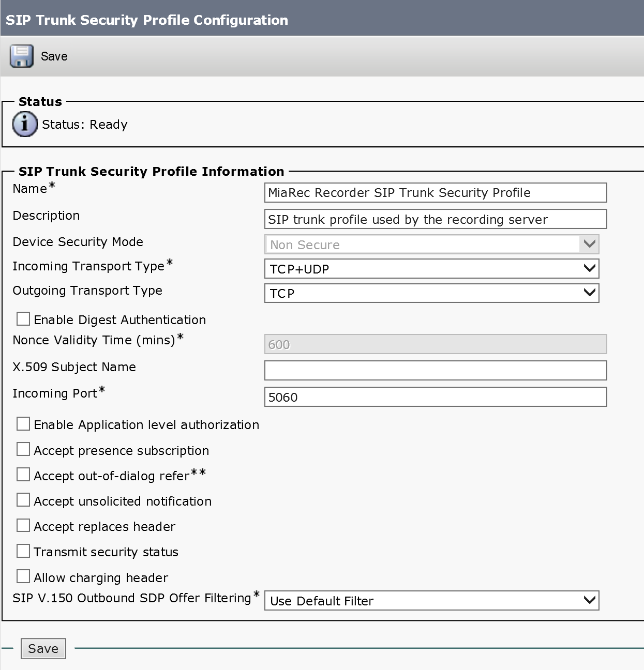
Task: Enable Digest Authentication checkbox
Action: click(x=23, y=318)
